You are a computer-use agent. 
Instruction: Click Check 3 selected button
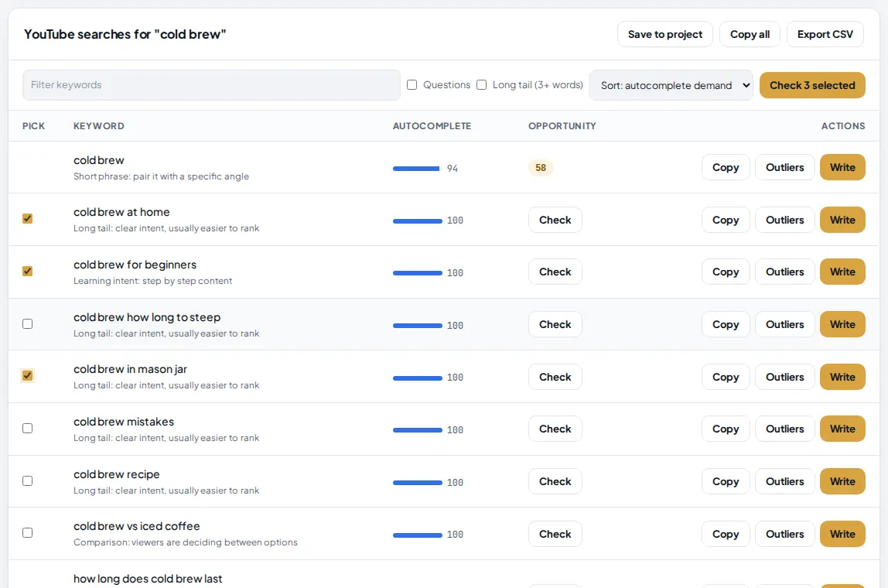[812, 85]
